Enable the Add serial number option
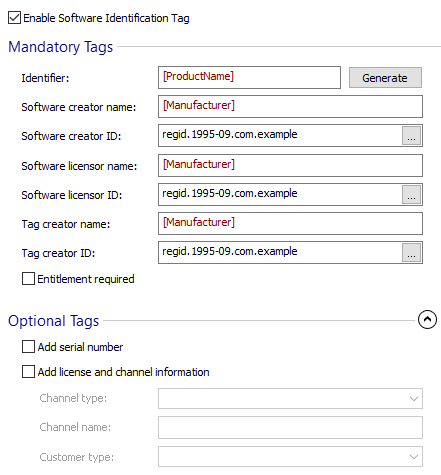 (28, 347)
